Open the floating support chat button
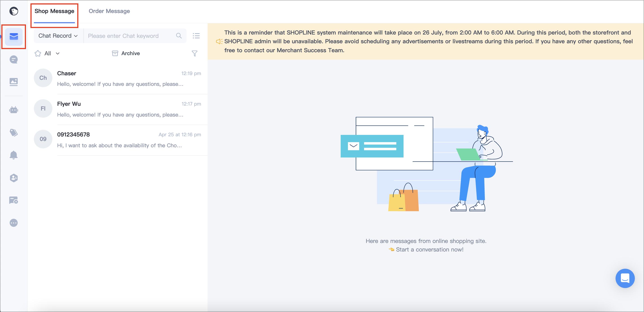The width and height of the screenshot is (644, 312). (x=625, y=278)
